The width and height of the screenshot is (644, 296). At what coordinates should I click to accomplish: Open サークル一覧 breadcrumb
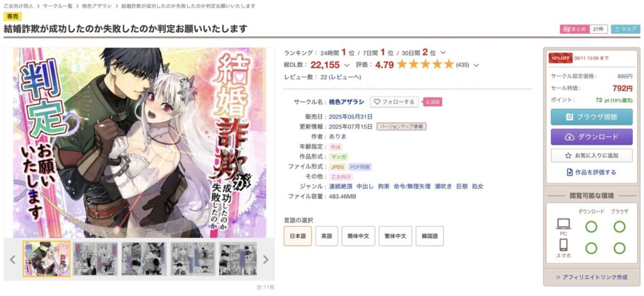57,6
